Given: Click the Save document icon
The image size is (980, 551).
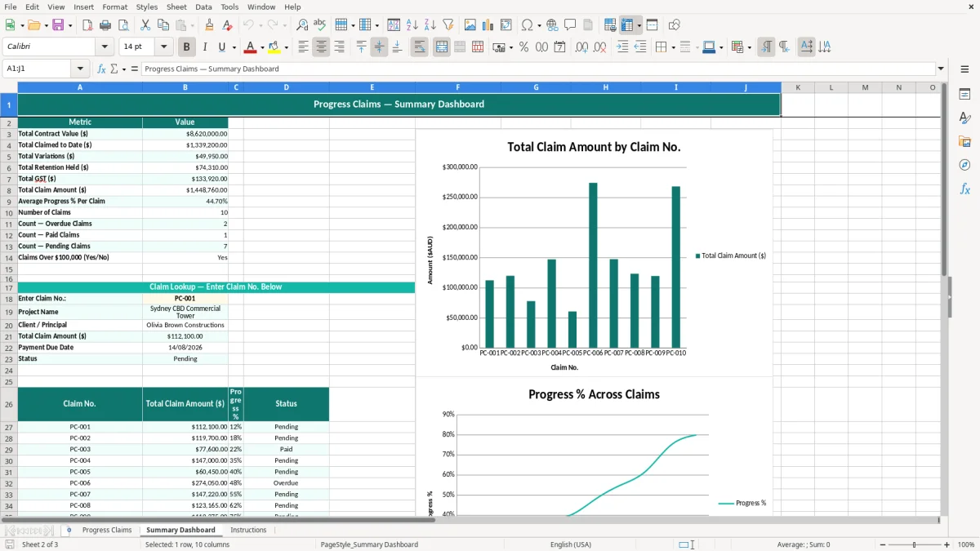Looking at the screenshot, I should coord(58,25).
